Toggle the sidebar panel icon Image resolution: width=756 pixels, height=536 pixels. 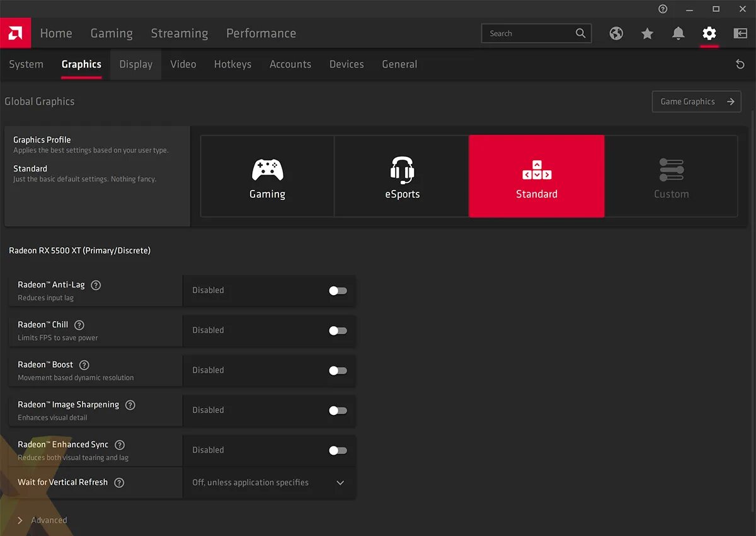(x=740, y=33)
